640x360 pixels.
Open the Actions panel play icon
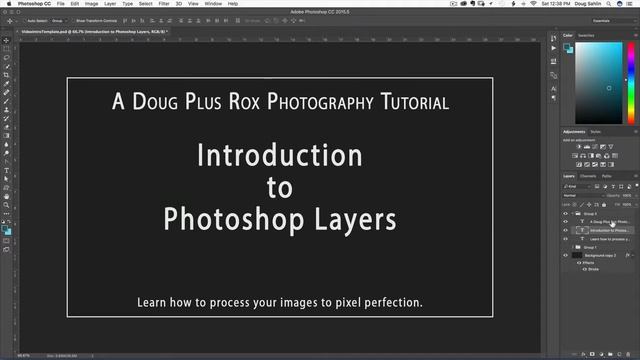pos(553,48)
